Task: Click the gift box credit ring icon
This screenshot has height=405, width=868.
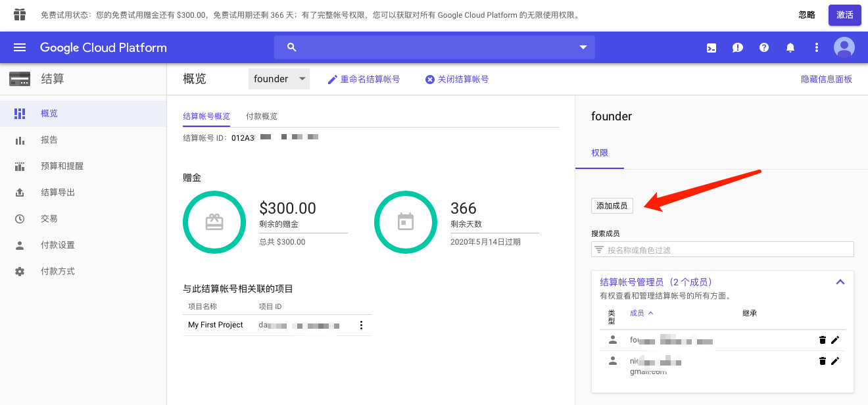Action: pyautogui.click(x=214, y=222)
